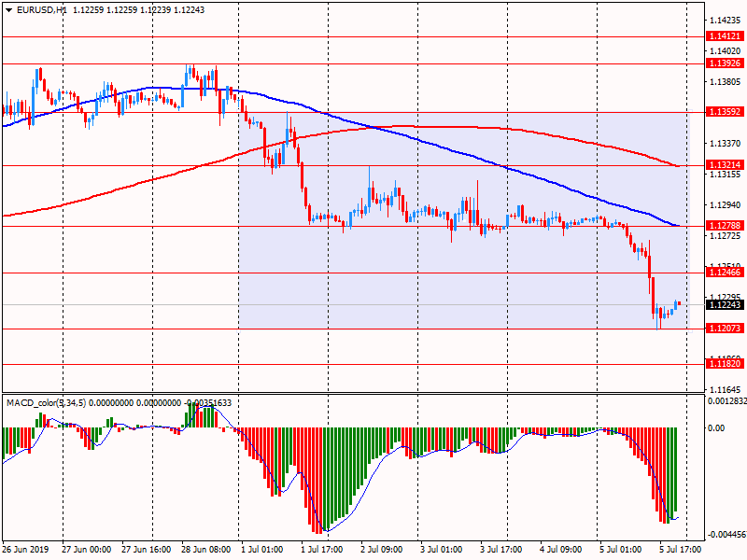747x560 pixels.
Task: Select the 1.13926 red price level label
Action: point(726,63)
